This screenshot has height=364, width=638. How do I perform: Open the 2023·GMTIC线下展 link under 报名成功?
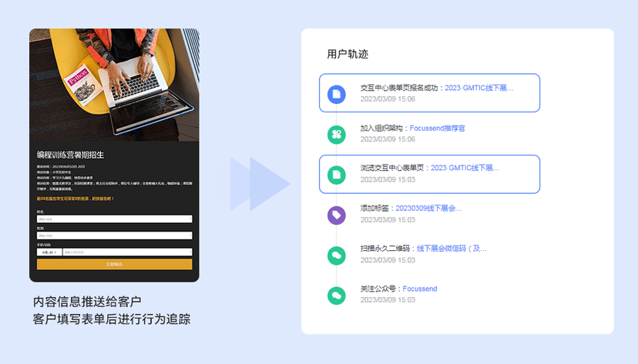pyautogui.click(x=478, y=88)
